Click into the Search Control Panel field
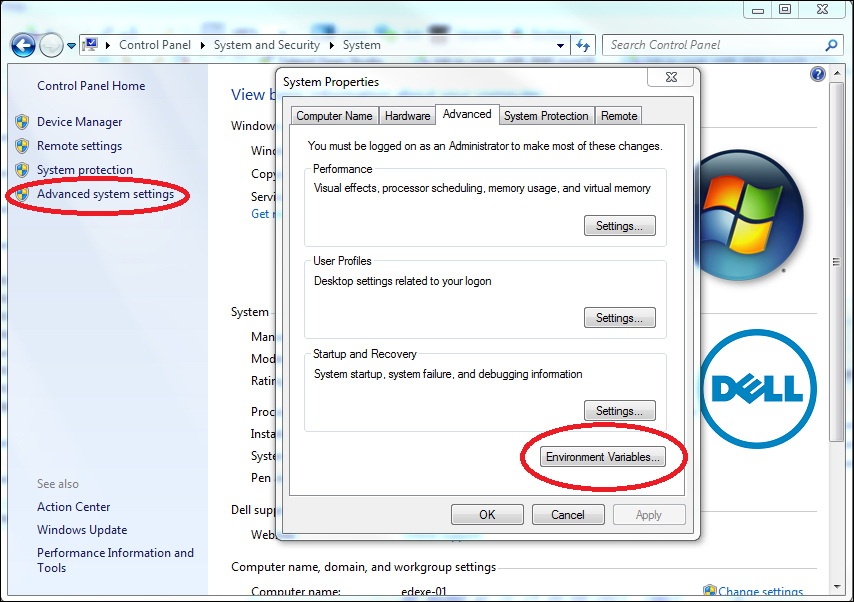The height and width of the screenshot is (602, 854). pos(710,45)
